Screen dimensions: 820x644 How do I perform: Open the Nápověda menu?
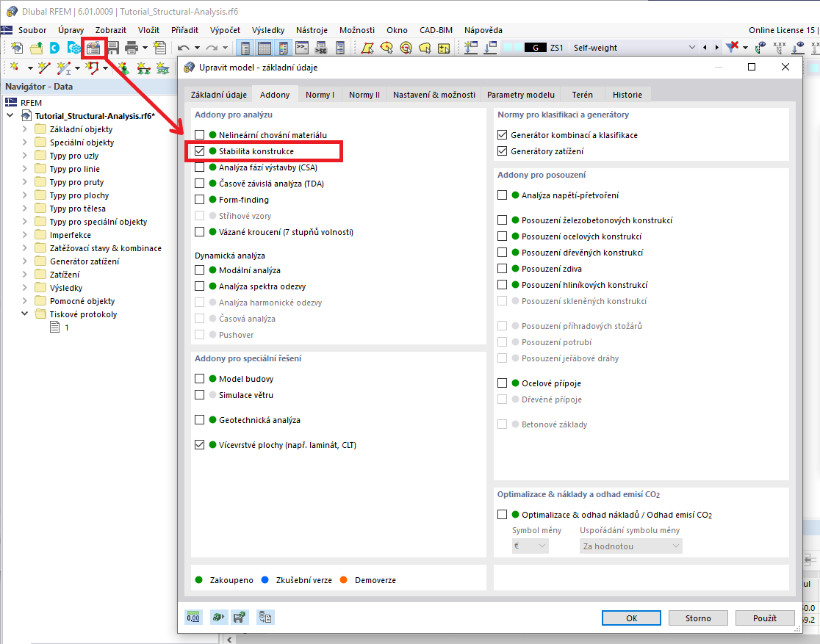coord(483,30)
